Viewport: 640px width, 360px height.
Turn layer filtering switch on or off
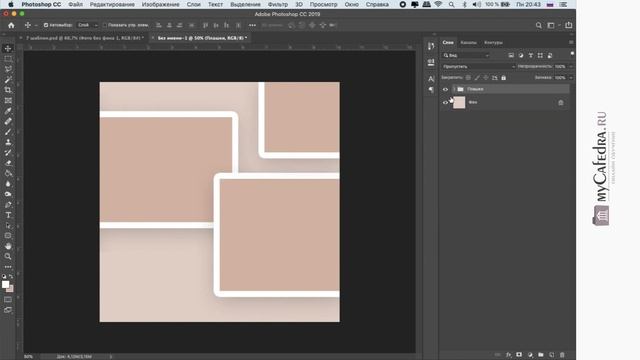(x=572, y=54)
